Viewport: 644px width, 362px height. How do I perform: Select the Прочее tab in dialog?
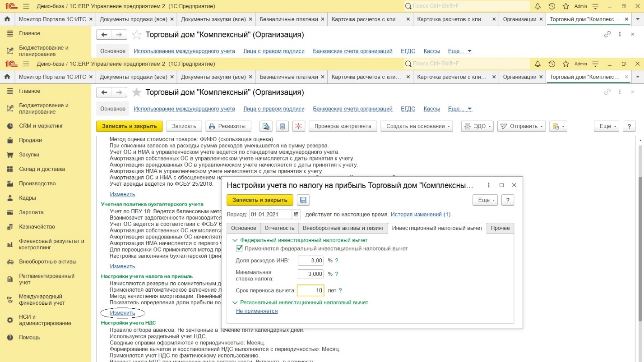click(x=500, y=228)
